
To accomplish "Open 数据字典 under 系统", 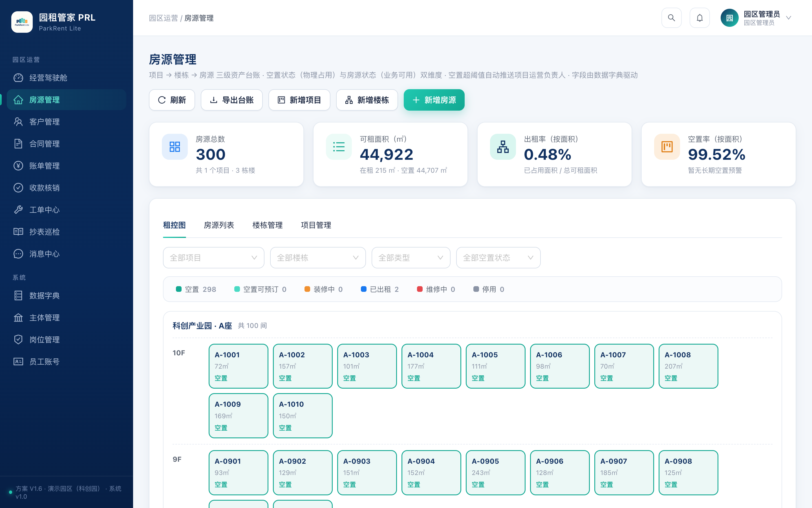I will (x=67, y=296).
